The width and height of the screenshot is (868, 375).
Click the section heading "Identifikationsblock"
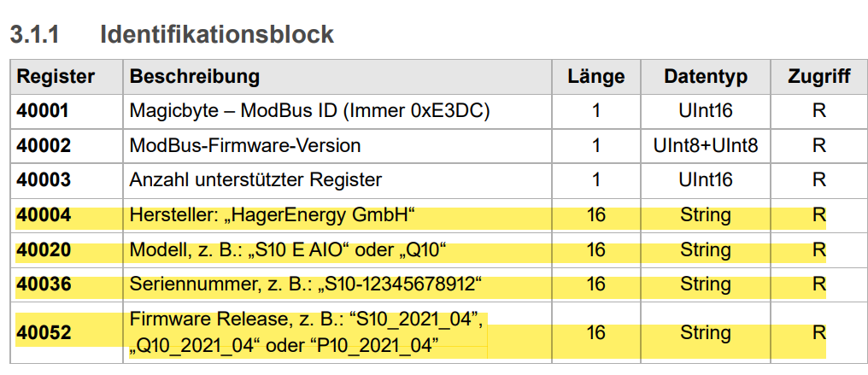tap(216, 35)
